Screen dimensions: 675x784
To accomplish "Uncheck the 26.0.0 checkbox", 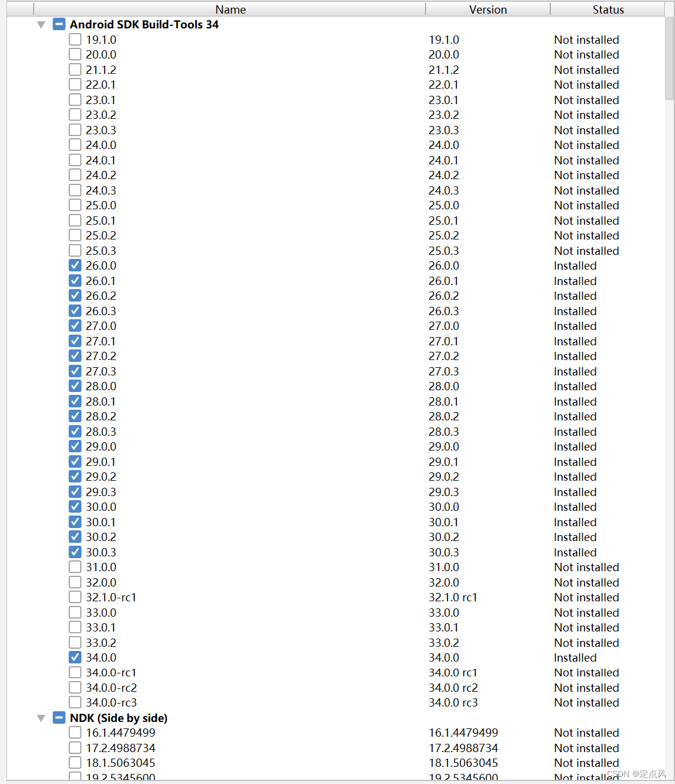I will (75, 265).
